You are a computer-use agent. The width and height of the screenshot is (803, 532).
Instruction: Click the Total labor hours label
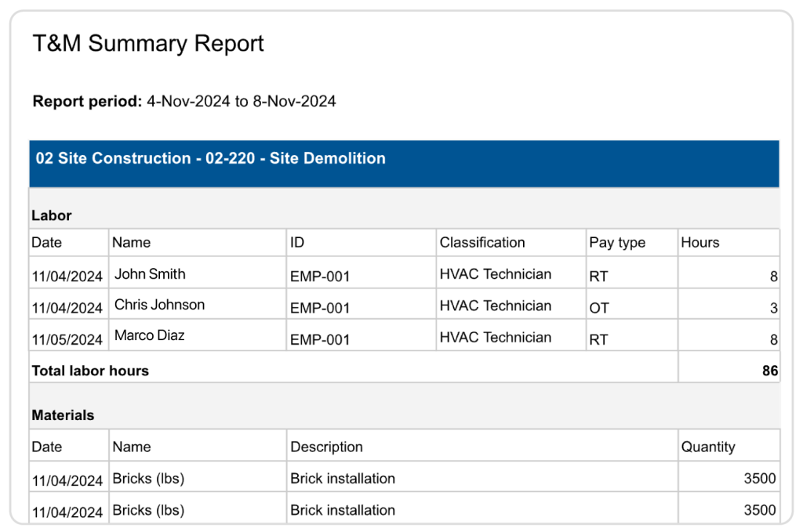[90, 371]
